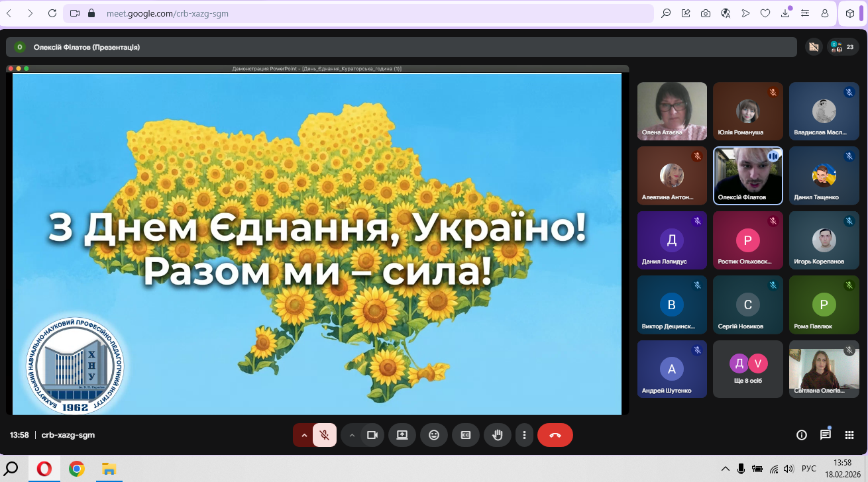Expand video settings arrow beside camera

coord(352,435)
